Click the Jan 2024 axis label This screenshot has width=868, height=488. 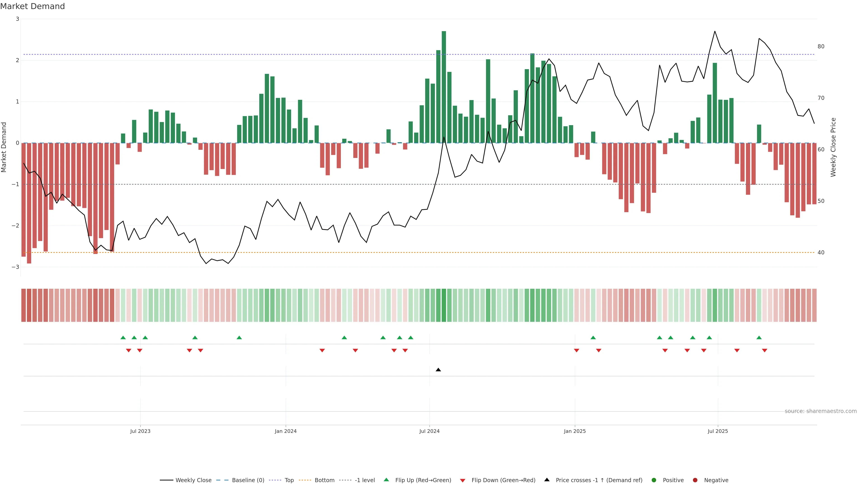(285, 431)
